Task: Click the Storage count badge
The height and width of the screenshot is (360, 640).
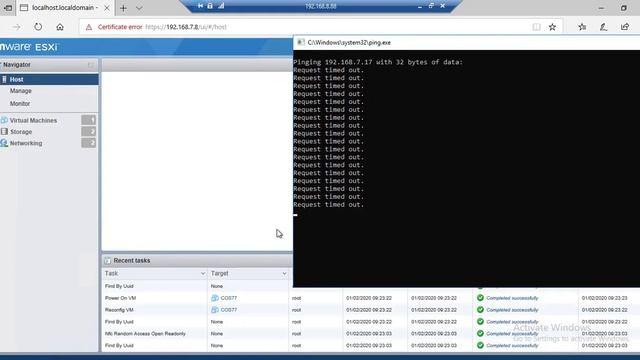Action: pos(89,131)
